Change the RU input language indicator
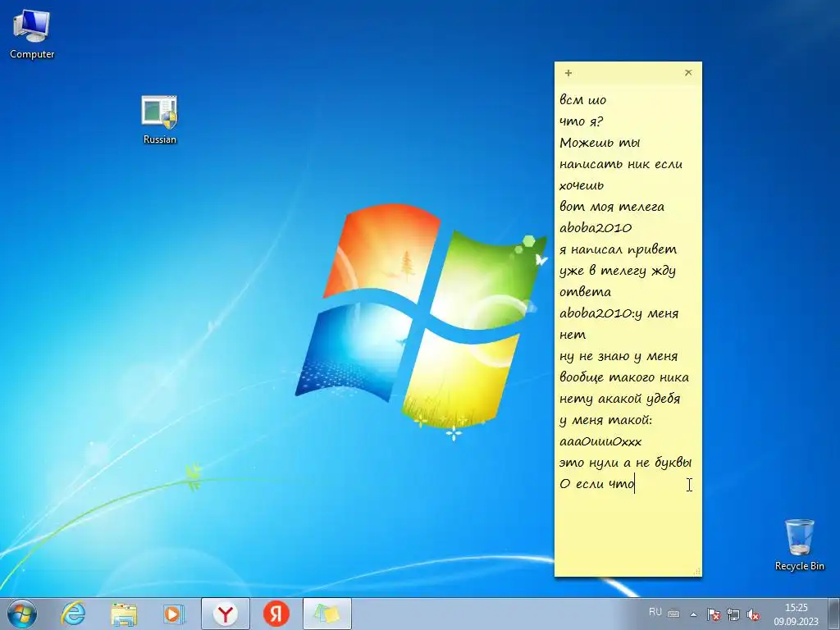 click(x=655, y=612)
